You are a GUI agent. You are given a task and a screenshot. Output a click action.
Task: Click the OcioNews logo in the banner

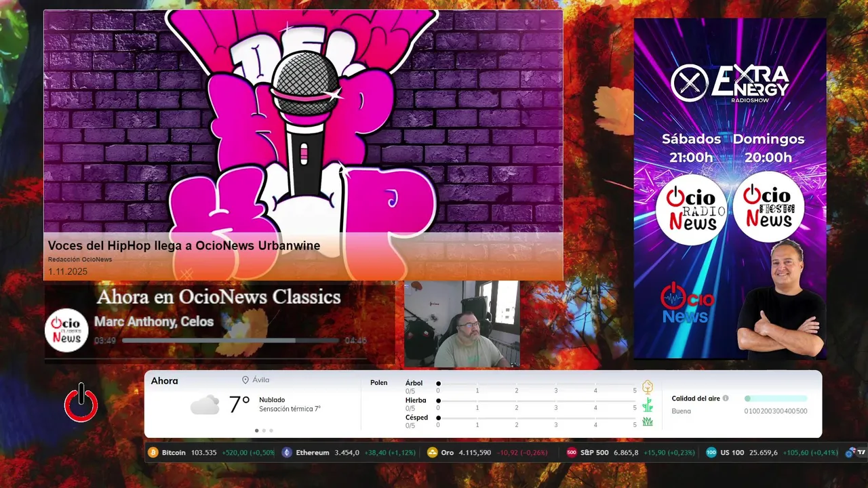[687, 304]
